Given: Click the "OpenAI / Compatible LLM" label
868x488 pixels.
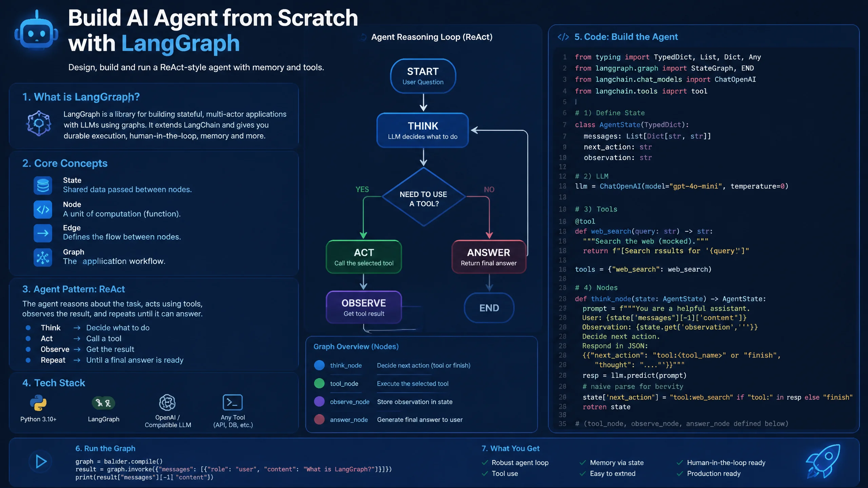Looking at the screenshot, I should click(x=168, y=421).
